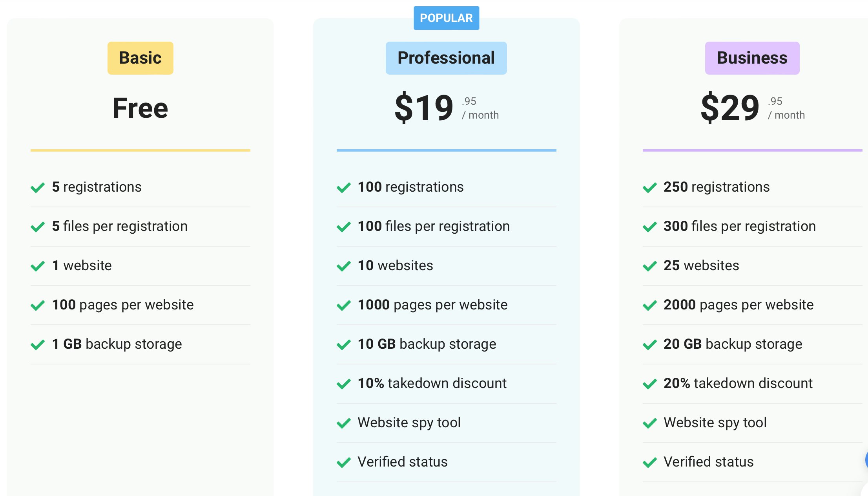Screen dimensions: 868x496
Task: Click 300 files per registration text
Action: (740, 226)
